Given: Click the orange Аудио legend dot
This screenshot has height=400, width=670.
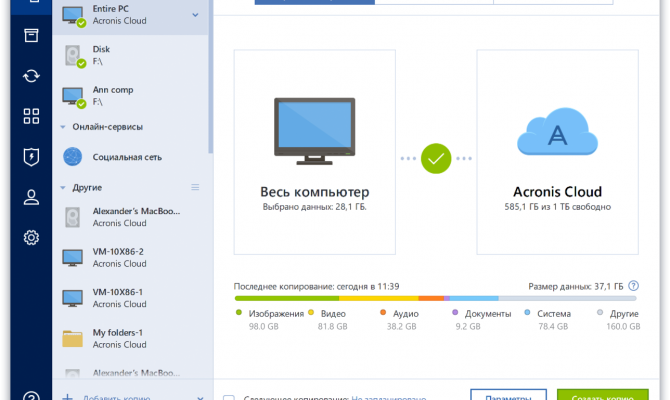Looking at the screenshot, I should (x=383, y=313).
